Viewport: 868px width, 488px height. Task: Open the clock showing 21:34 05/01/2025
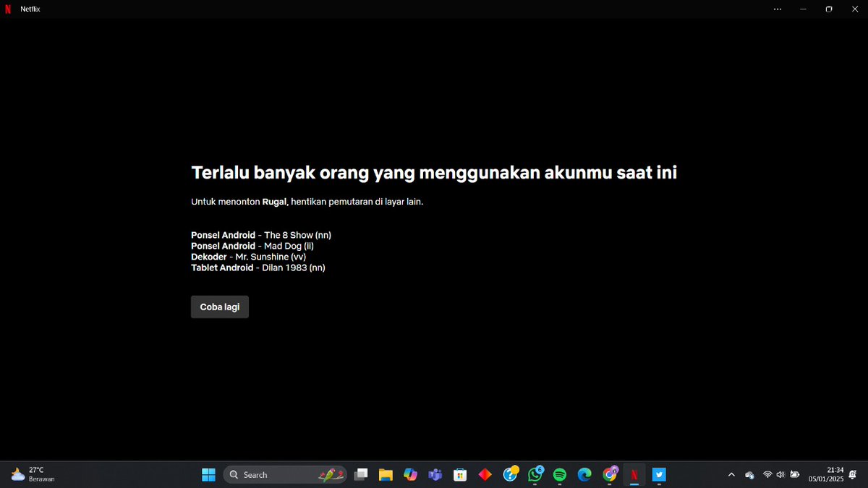(x=826, y=474)
